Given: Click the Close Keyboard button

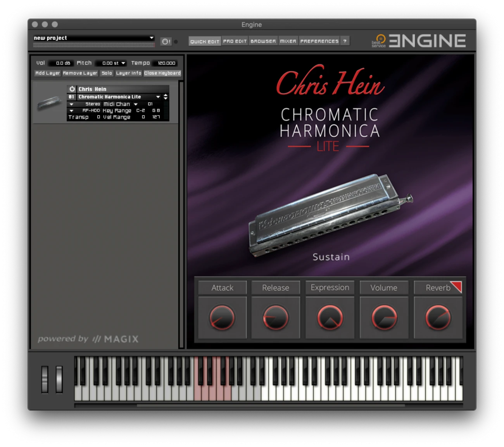Looking at the screenshot, I should click(x=162, y=73).
